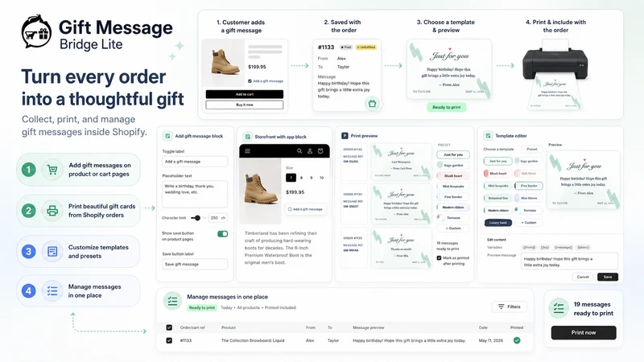Click the 'Unfulfilled' badge on order #1133
644x362 pixels.
pyautogui.click(x=366, y=47)
